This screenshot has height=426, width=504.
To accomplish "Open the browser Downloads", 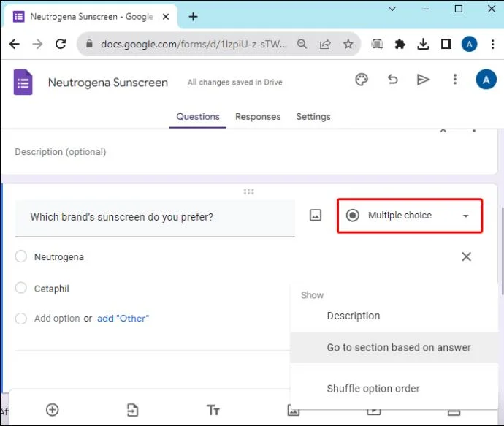I will click(423, 44).
